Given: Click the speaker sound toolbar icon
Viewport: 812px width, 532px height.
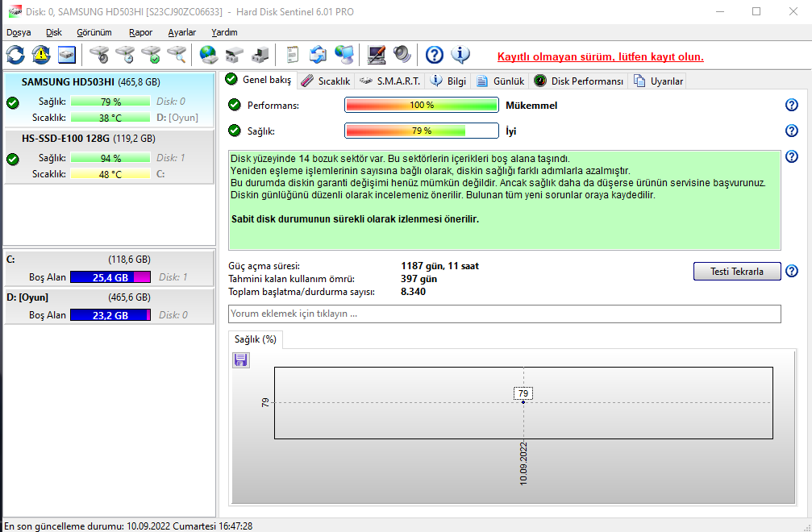Looking at the screenshot, I should pyautogui.click(x=402, y=54).
